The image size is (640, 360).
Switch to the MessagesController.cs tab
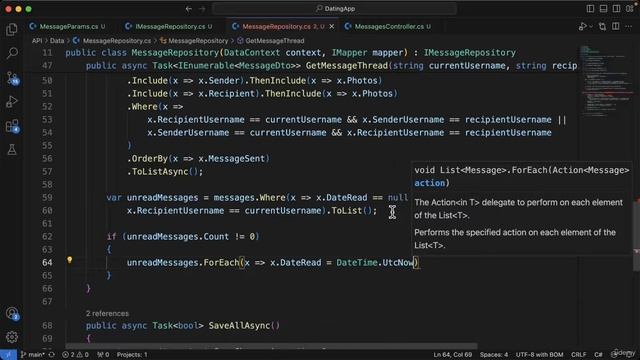tap(388, 27)
